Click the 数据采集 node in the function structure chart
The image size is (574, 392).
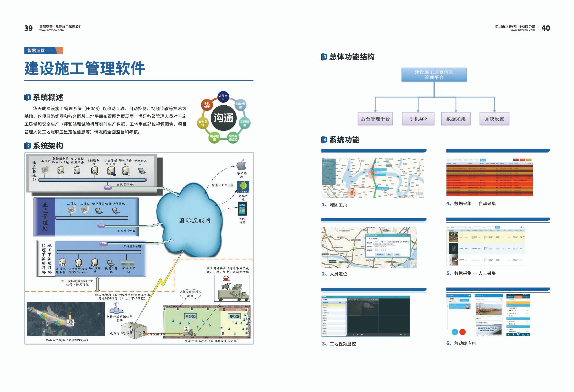click(456, 118)
